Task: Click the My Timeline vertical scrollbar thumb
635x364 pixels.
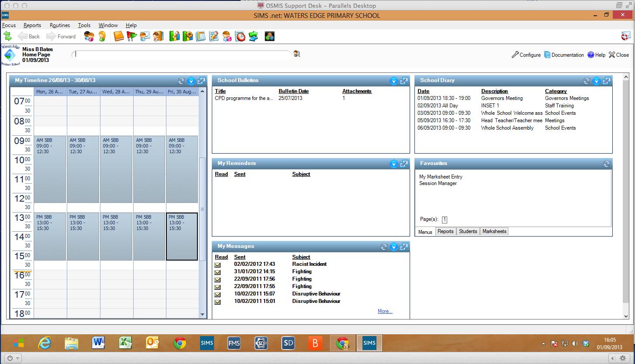Action: click(x=202, y=209)
